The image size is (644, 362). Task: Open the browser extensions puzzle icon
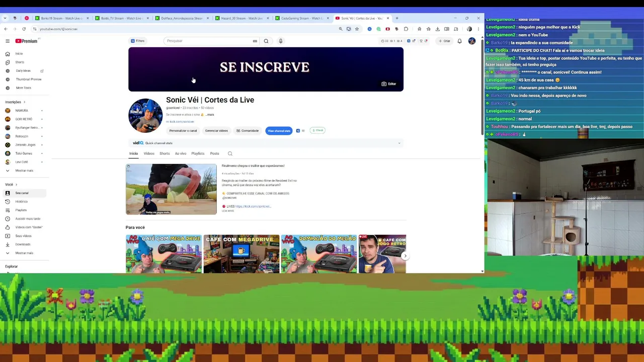coord(406,29)
